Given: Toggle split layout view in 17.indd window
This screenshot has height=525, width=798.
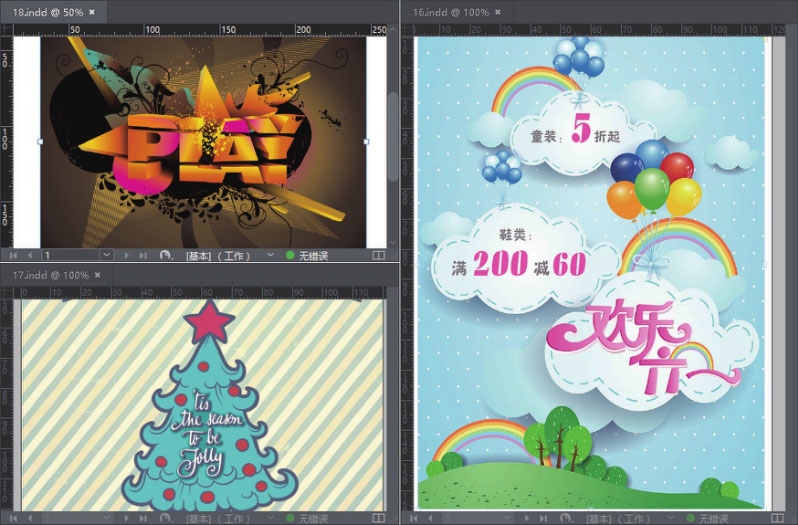Looking at the screenshot, I should coord(378,518).
